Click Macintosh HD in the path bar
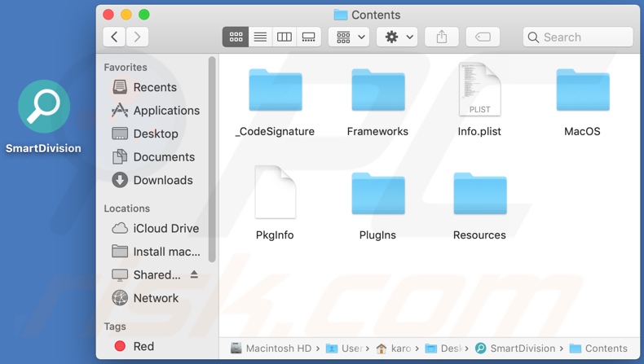Viewport: 644px width, 364px height. 271,349
